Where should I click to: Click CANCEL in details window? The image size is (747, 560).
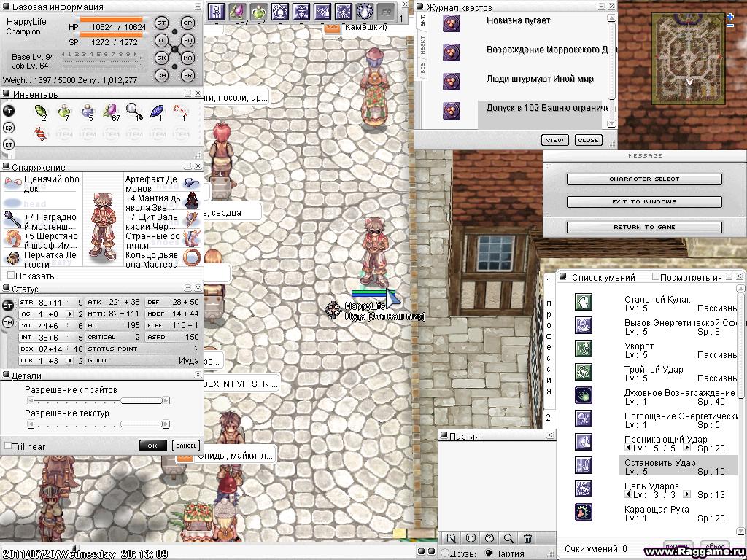pos(186,446)
